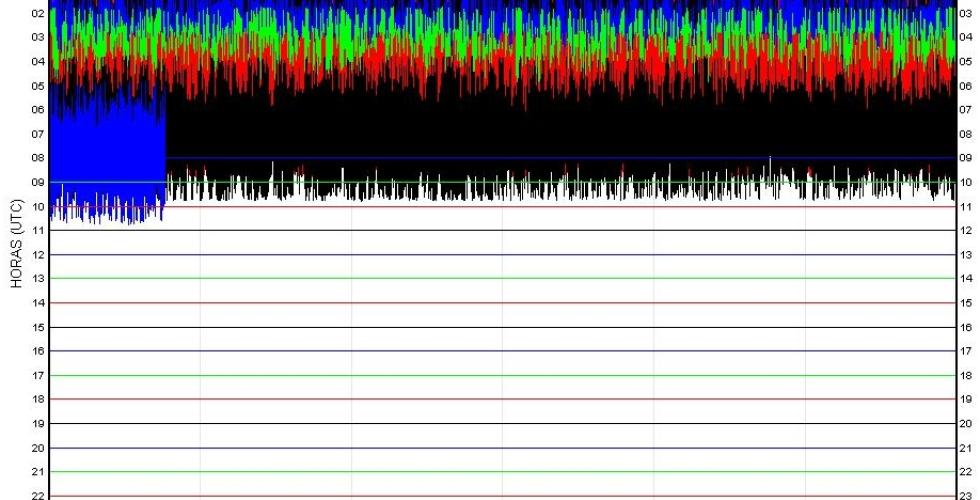
Task: Select hour label "22" on the right axis
Action: pos(966,472)
